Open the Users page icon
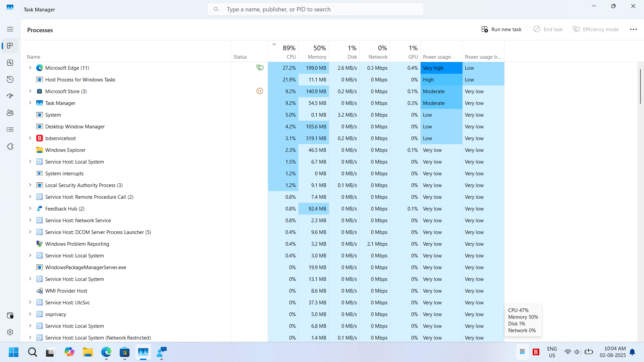The image size is (644, 362). pyautogui.click(x=10, y=113)
